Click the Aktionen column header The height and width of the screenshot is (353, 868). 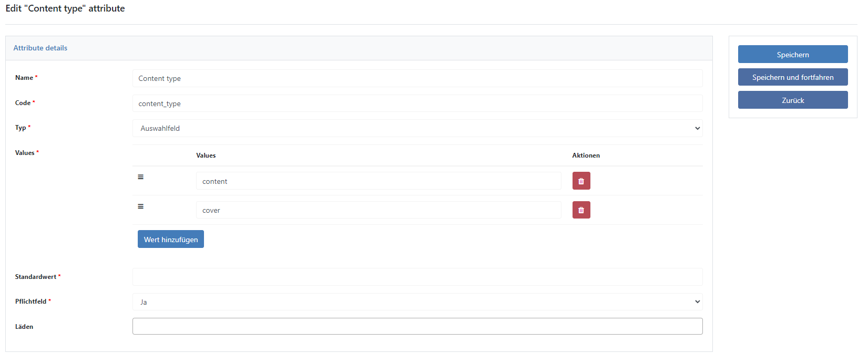[586, 155]
